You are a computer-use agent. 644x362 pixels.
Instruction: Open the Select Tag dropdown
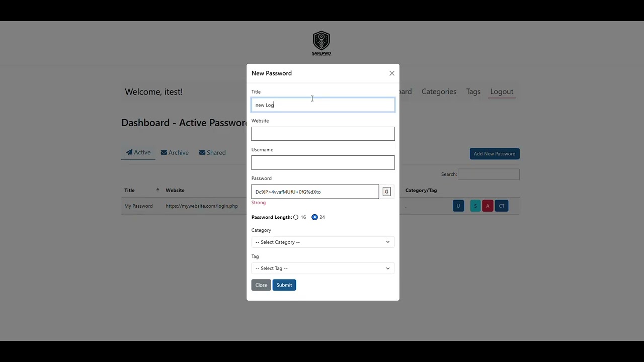click(323, 268)
